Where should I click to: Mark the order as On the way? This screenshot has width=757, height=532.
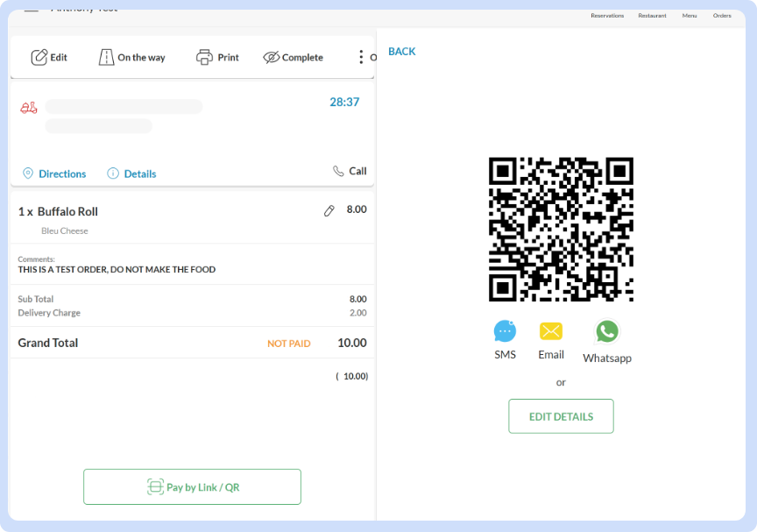107,58
